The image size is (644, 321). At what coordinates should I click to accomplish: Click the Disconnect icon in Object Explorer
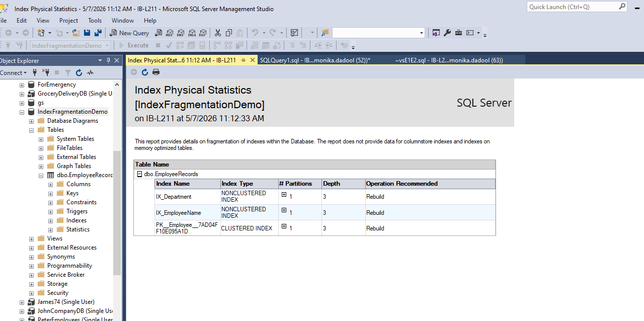(x=45, y=72)
